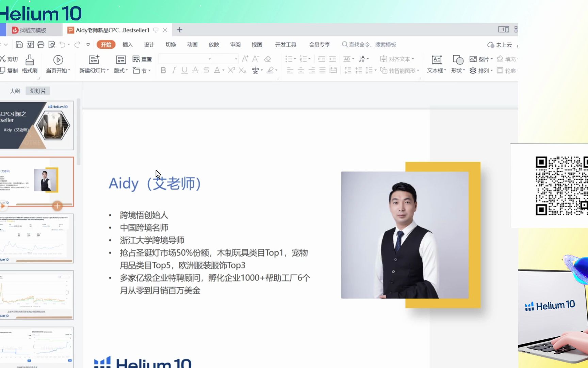This screenshot has height=368, width=588.
Task: Toggle underline formatting
Action: click(x=184, y=71)
